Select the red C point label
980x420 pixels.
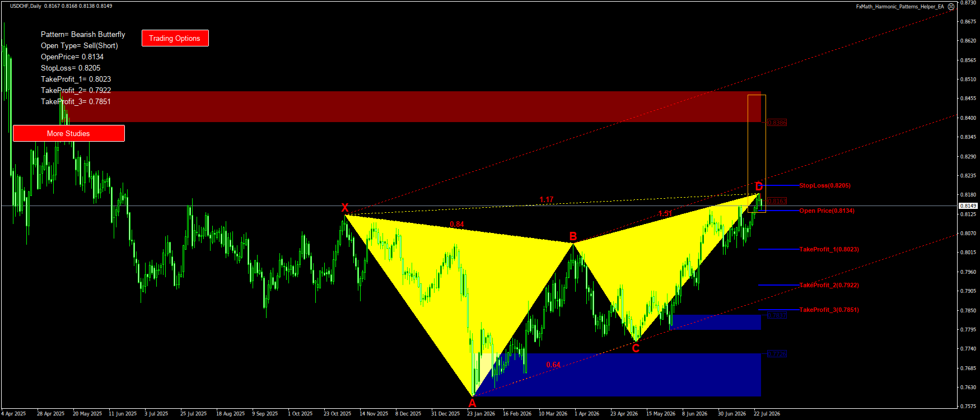pyautogui.click(x=636, y=348)
